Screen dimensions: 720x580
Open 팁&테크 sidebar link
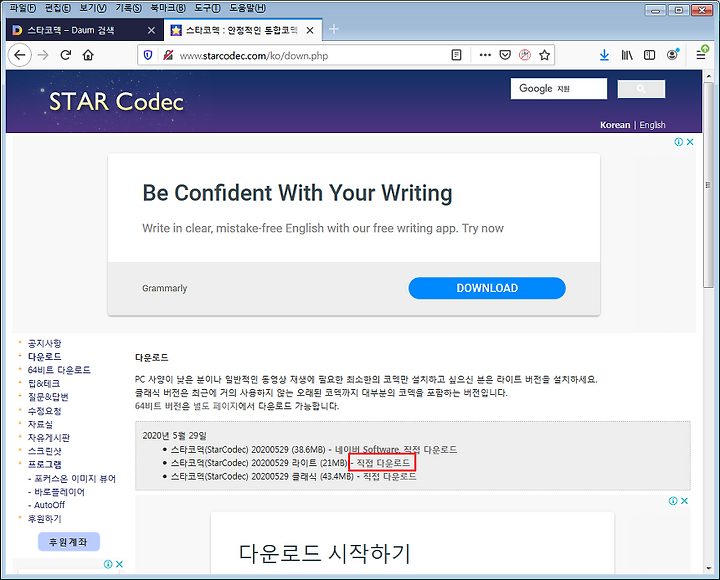pyautogui.click(x=44, y=383)
